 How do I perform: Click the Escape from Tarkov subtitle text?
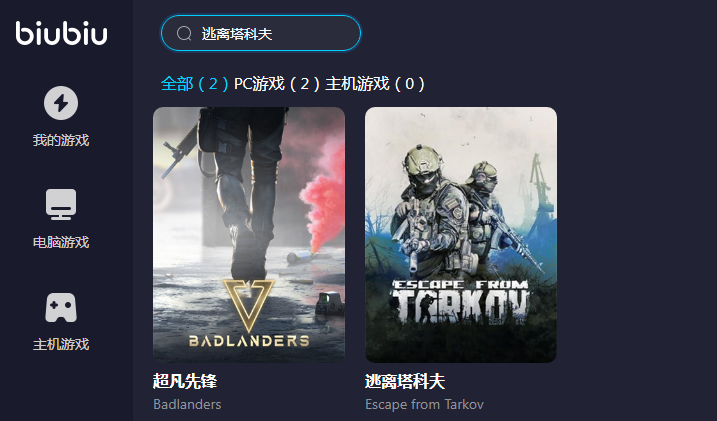424,405
